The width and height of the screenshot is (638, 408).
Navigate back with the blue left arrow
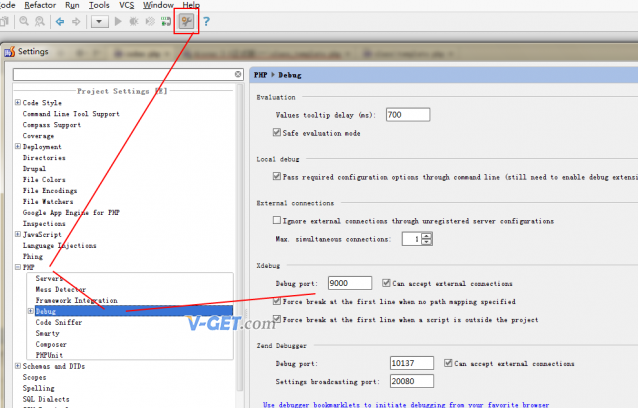[60, 22]
